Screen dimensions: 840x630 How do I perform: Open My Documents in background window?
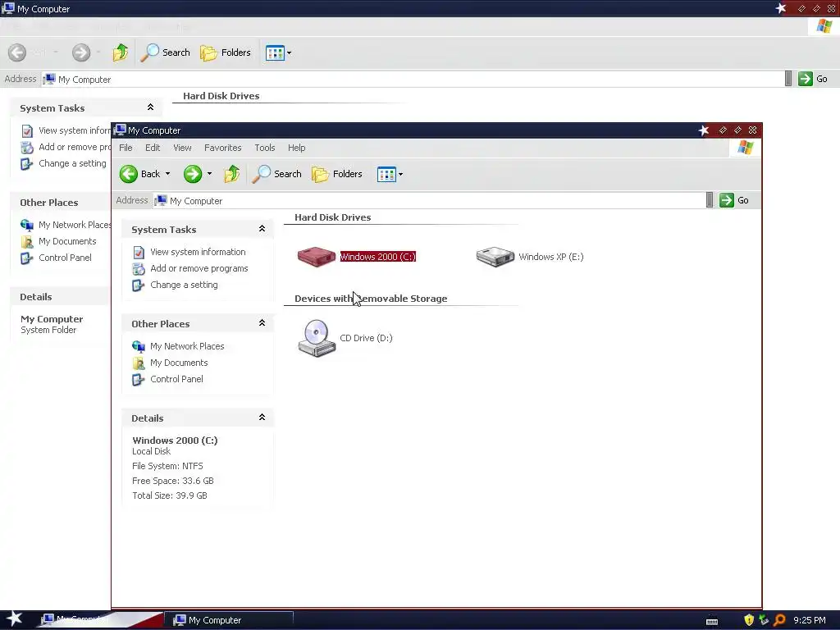coord(67,242)
